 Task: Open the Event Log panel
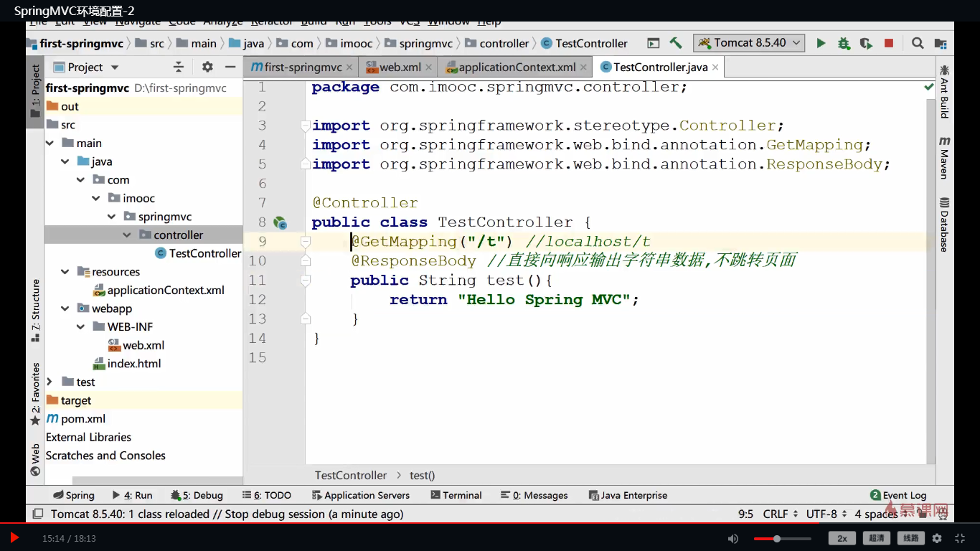(x=897, y=495)
